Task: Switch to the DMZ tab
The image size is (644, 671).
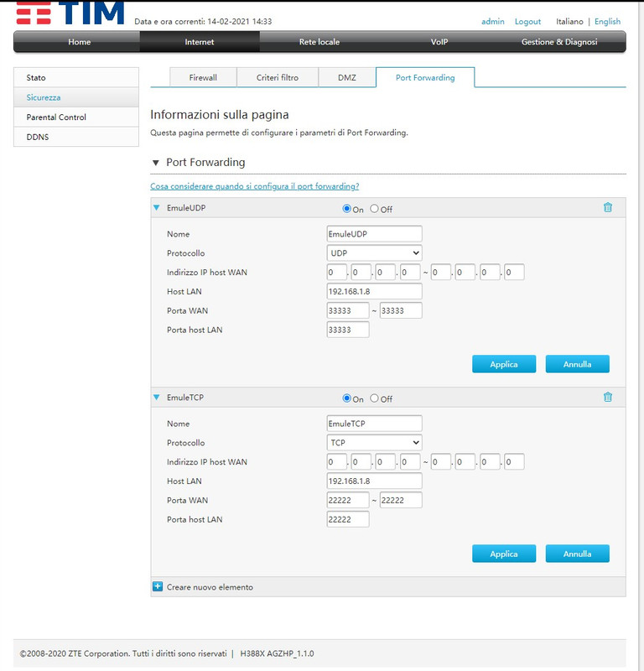Action: pyautogui.click(x=347, y=77)
